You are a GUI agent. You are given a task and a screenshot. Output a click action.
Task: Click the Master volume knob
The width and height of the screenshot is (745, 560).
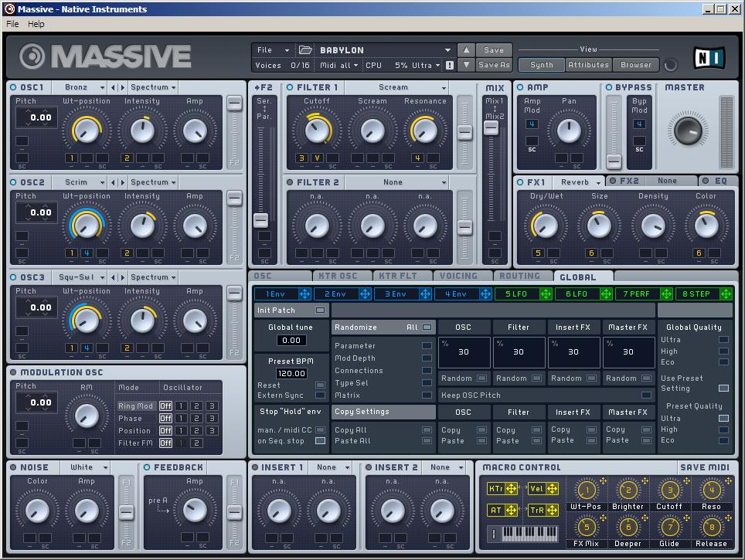[x=688, y=130]
